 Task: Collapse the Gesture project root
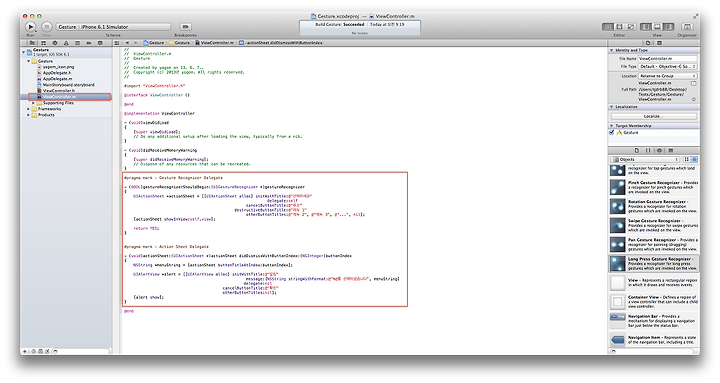coord(23,52)
